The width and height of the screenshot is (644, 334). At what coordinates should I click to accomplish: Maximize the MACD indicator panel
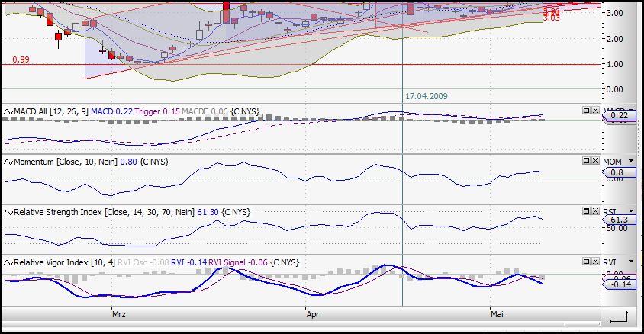pyautogui.click(x=587, y=111)
